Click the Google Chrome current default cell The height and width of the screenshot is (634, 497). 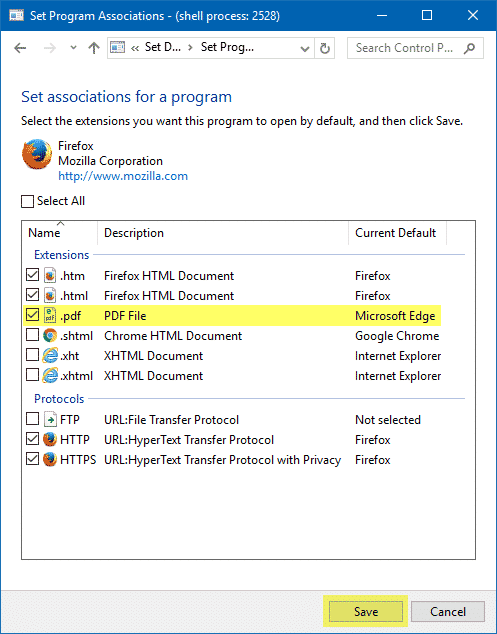pos(397,336)
